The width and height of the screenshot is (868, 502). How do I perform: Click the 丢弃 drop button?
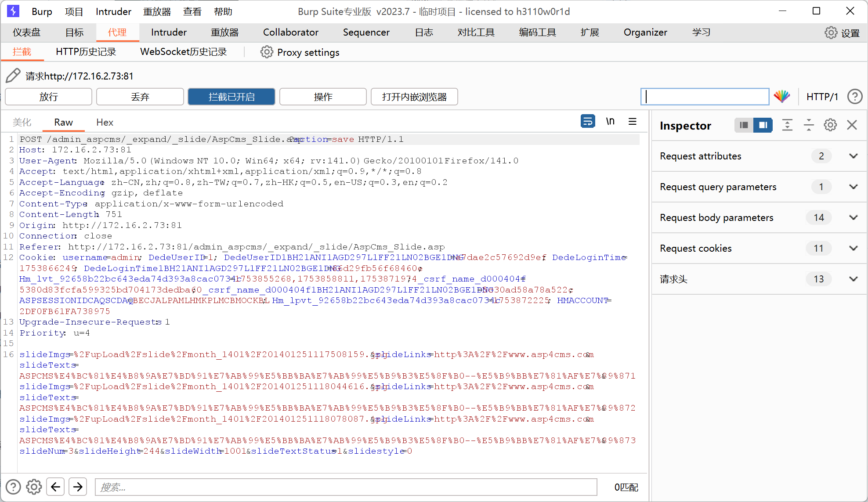pyautogui.click(x=140, y=97)
